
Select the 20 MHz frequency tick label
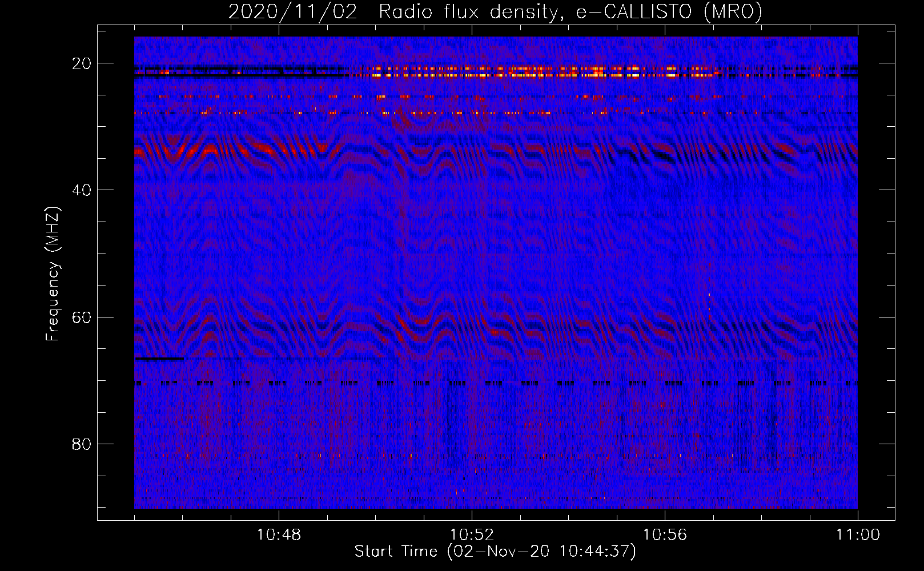tap(82, 63)
